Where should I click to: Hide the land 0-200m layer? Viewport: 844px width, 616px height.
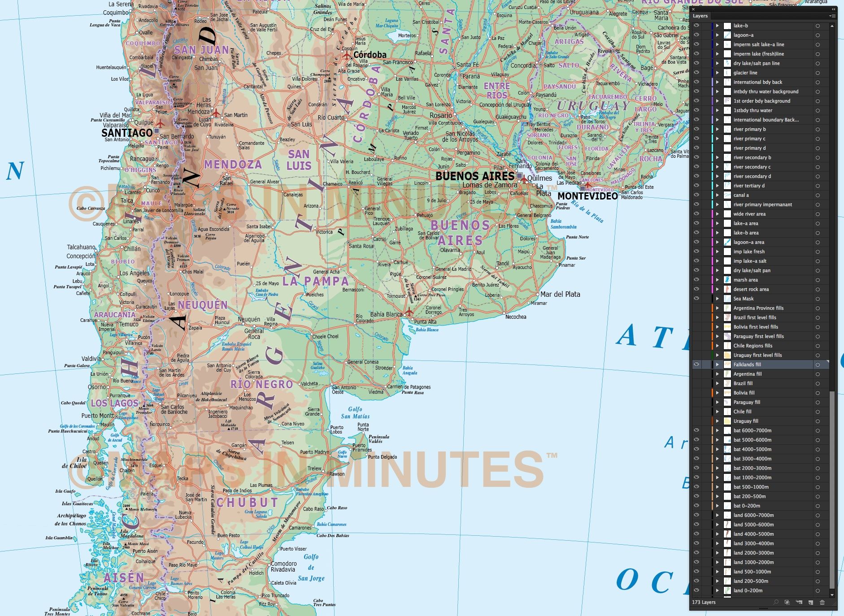click(696, 590)
